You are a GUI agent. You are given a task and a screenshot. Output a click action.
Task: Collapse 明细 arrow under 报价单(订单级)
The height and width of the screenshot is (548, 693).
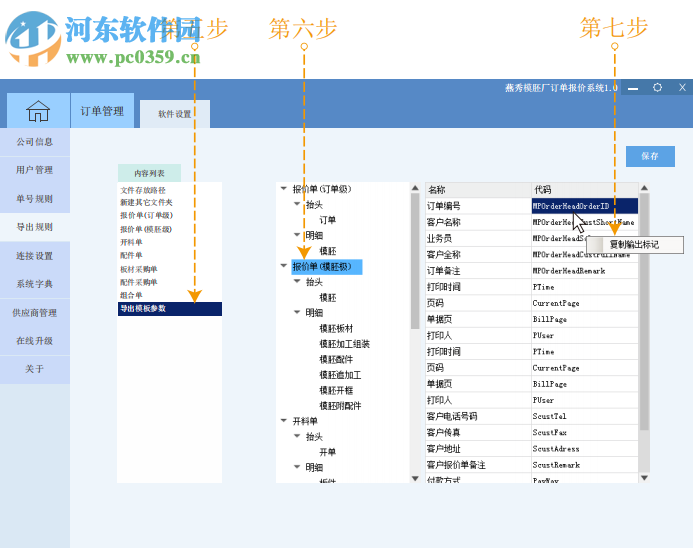[x=297, y=235]
